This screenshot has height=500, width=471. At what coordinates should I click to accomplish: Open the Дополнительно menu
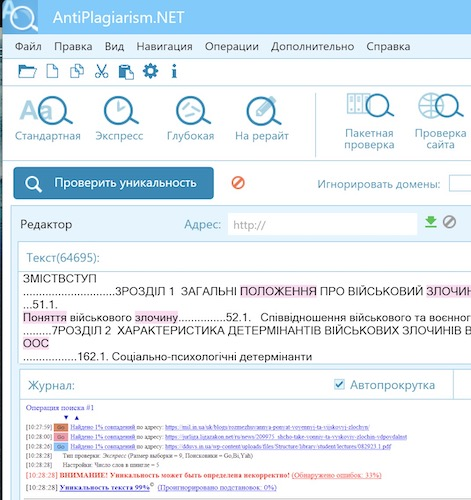point(312,46)
